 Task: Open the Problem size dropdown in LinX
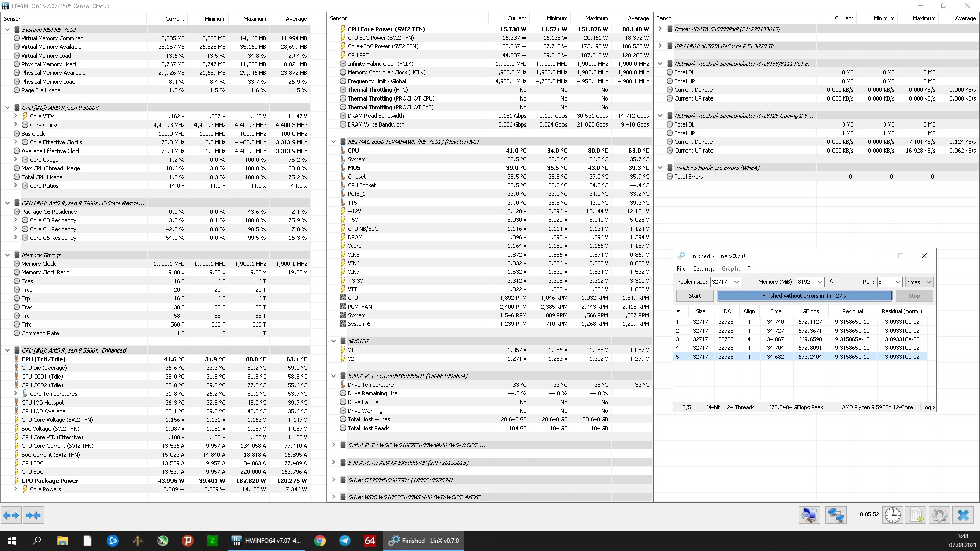coord(736,282)
